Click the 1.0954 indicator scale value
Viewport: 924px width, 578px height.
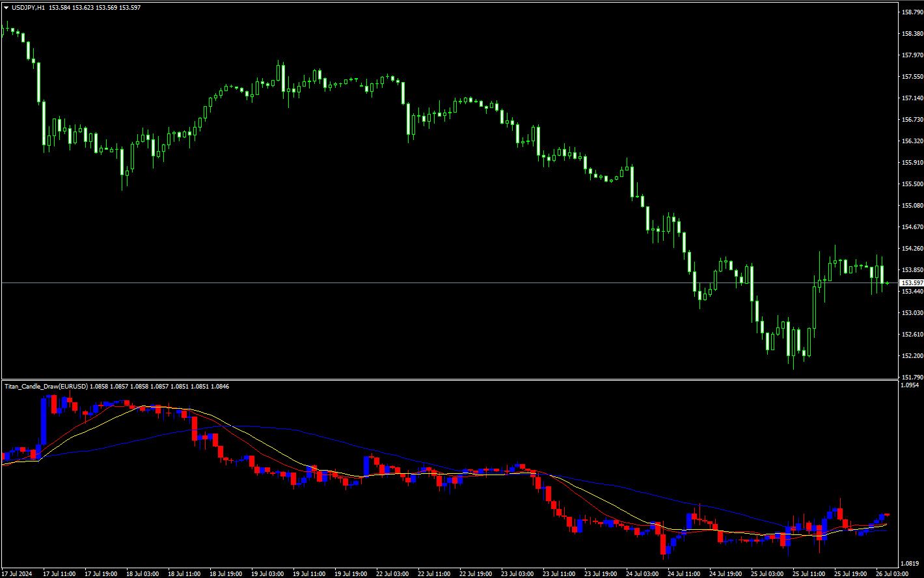pyautogui.click(x=910, y=385)
